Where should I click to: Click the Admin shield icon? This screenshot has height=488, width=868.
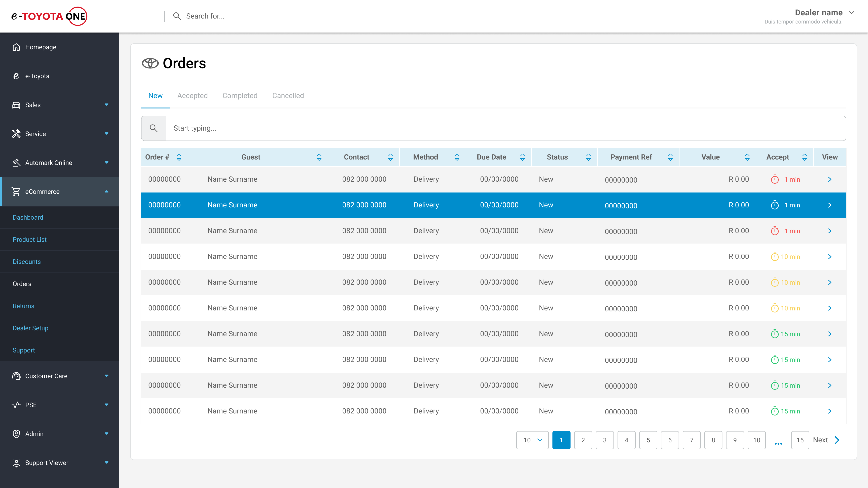click(x=16, y=434)
